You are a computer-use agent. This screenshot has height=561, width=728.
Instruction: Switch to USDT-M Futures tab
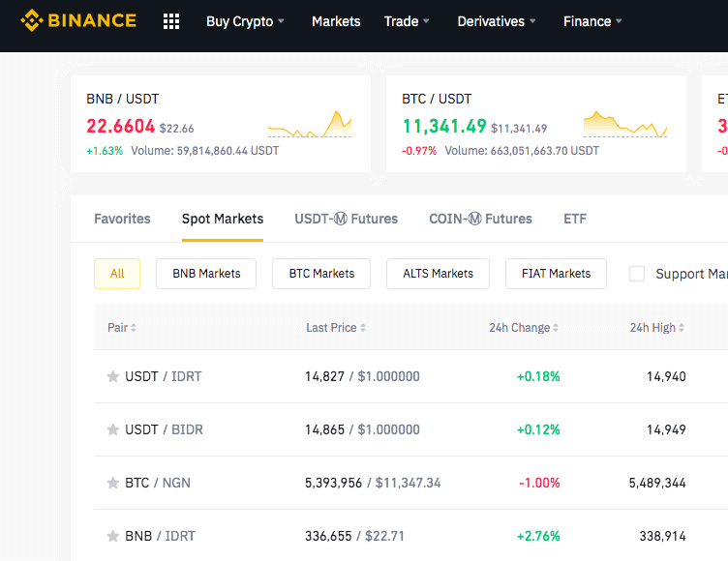(346, 219)
